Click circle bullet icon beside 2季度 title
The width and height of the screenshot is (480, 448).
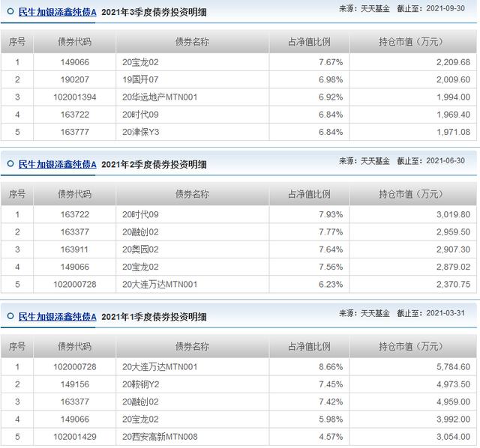10,164
